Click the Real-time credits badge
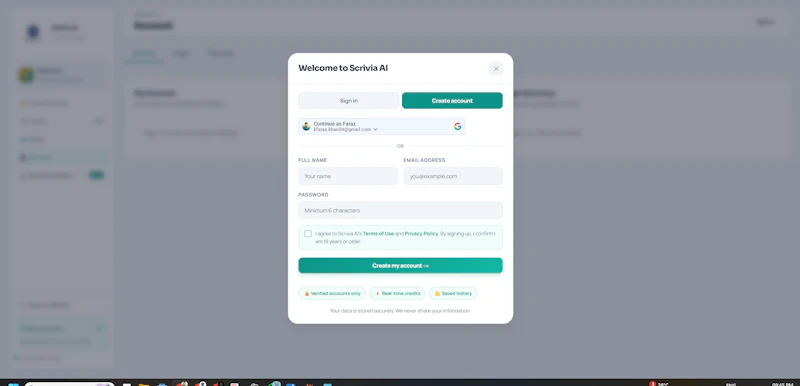 (x=397, y=293)
